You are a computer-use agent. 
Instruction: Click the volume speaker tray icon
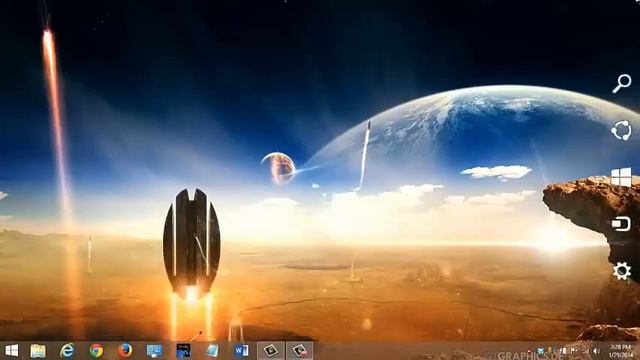[596, 351]
